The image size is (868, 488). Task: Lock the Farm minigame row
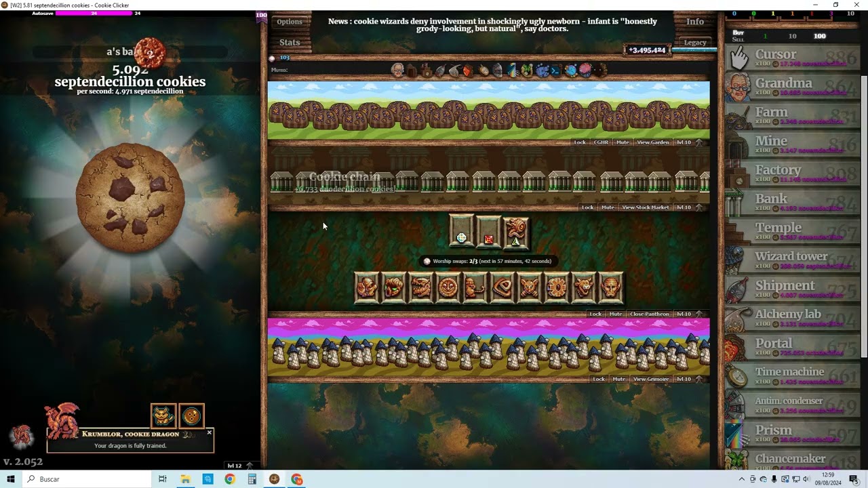pos(580,142)
